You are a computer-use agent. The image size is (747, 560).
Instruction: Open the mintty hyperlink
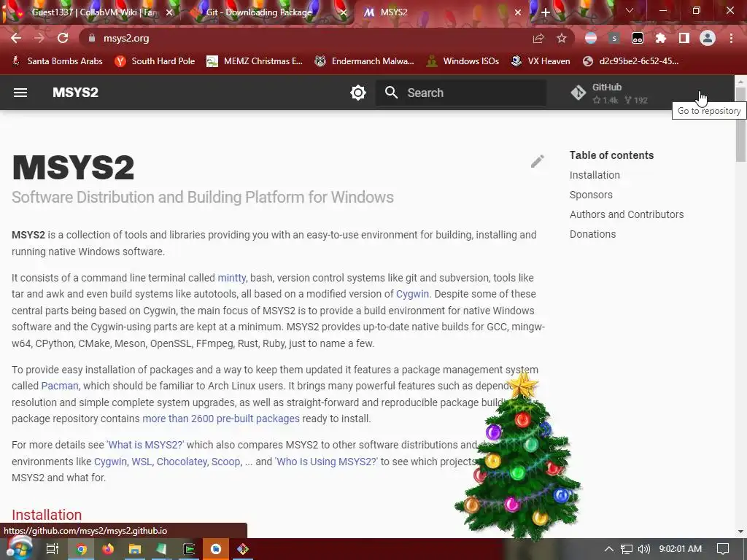coord(231,278)
